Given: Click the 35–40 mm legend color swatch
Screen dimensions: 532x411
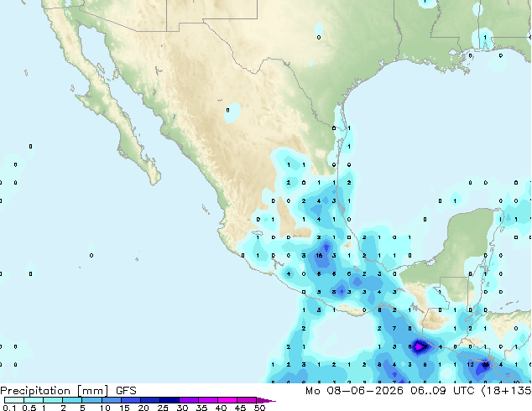Looking at the screenshot, I should click(x=208, y=400).
